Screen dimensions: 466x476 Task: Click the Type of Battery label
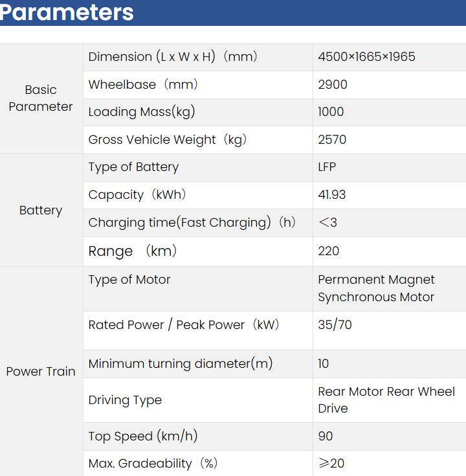pos(133,167)
